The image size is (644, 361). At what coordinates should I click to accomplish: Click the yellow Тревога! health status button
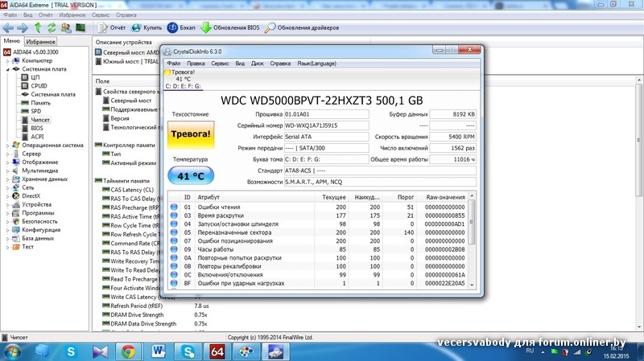192,133
